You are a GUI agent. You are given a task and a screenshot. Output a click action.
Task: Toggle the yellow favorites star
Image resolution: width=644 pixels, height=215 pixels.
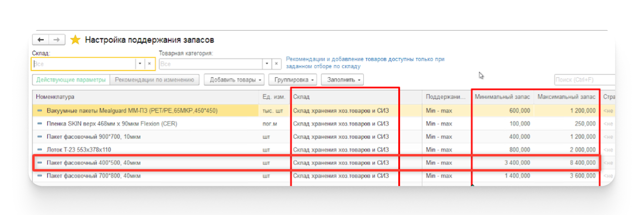pyautogui.click(x=75, y=40)
